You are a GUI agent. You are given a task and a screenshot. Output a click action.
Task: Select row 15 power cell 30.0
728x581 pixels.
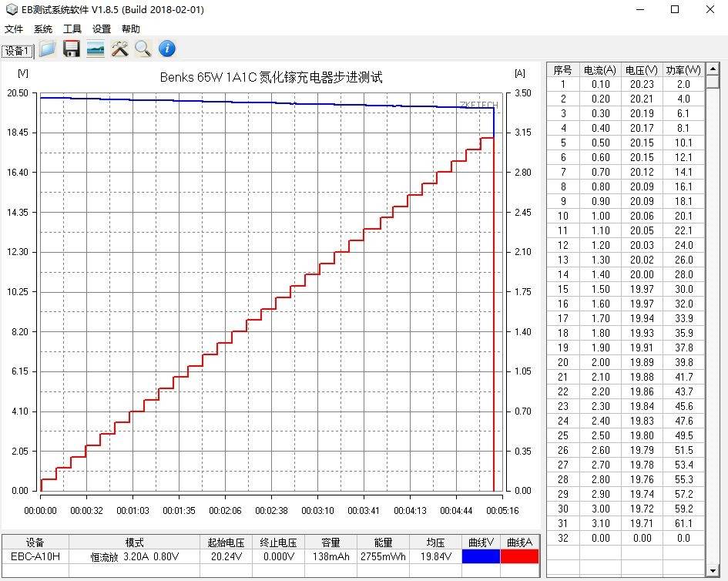tap(683, 289)
